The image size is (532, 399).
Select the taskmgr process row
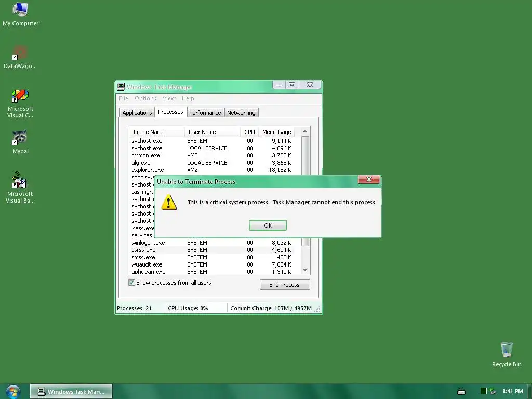pyautogui.click(x=142, y=192)
